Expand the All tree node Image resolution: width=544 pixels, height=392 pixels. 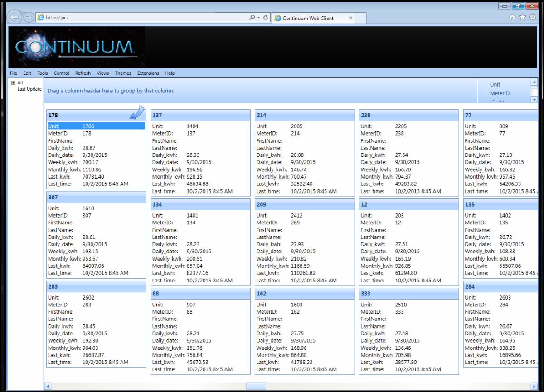pyautogui.click(x=13, y=83)
